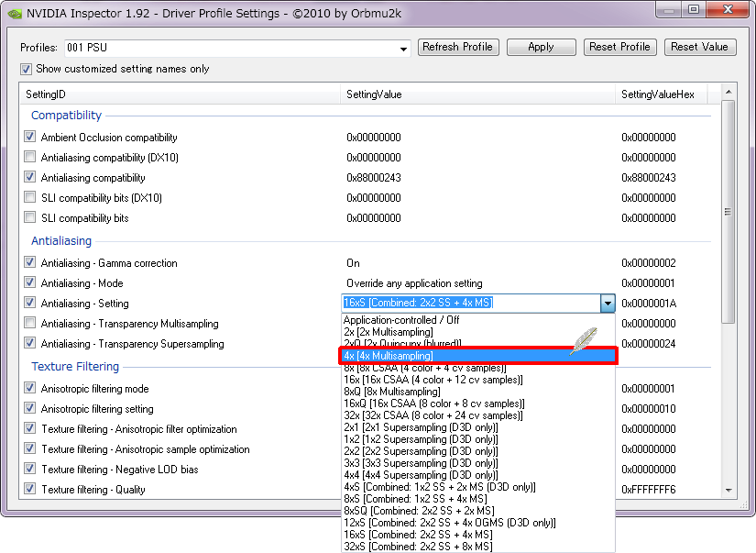Toggle Negative LOD bias checkbox

[x=30, y=469]
